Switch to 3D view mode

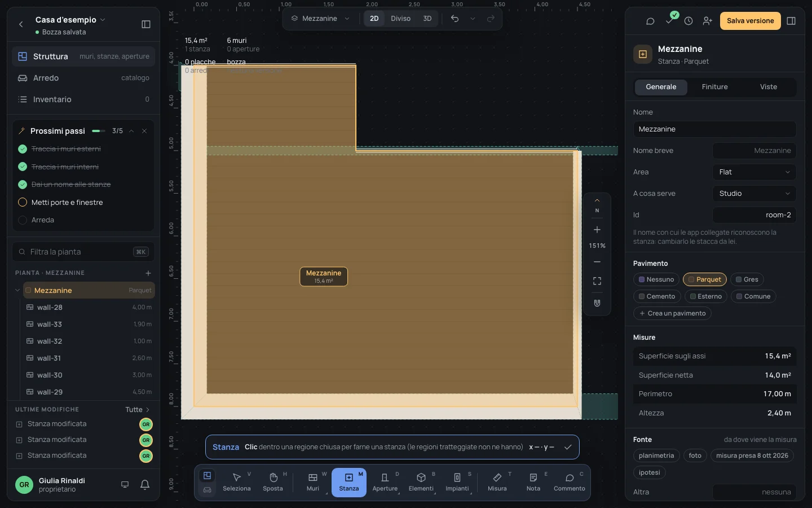point(427,19)
